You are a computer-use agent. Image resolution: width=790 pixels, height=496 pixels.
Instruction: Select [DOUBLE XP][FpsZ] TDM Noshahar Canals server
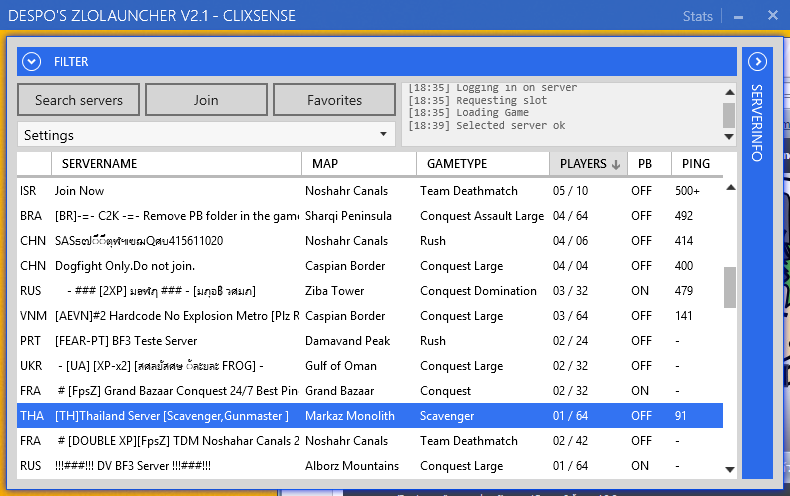(370, 441)
